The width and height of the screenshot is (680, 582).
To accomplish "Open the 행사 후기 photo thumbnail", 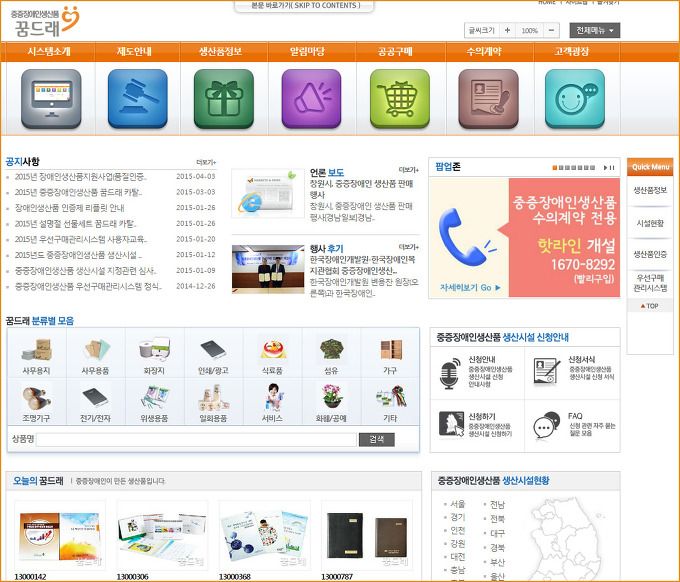I will tap(268, 269).
